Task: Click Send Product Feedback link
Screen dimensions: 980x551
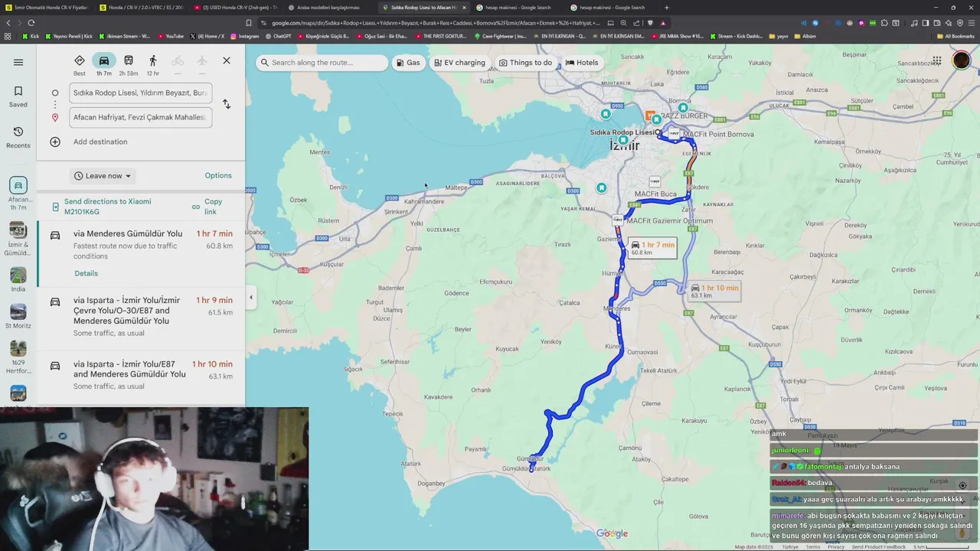Action: [x=878, y=547]
